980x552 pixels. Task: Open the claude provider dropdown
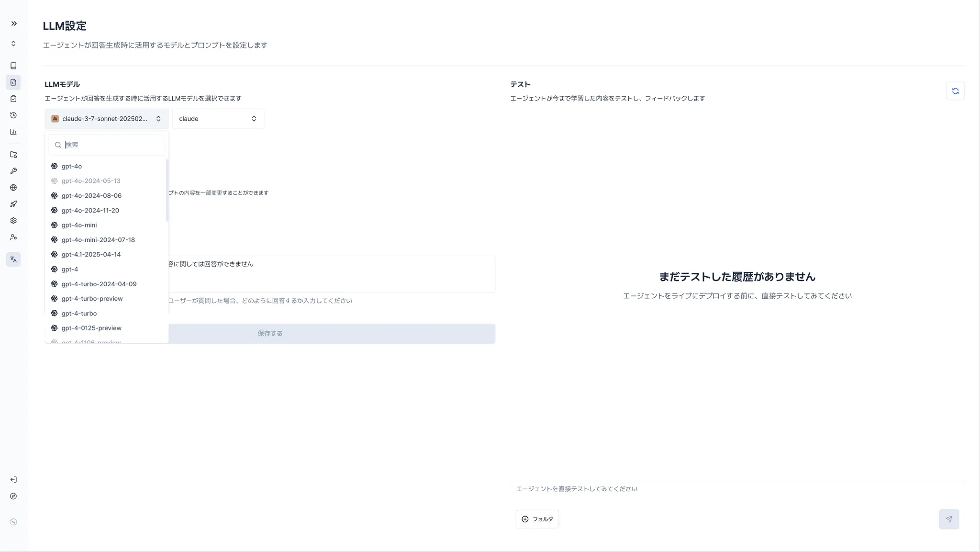pos(218,119)
